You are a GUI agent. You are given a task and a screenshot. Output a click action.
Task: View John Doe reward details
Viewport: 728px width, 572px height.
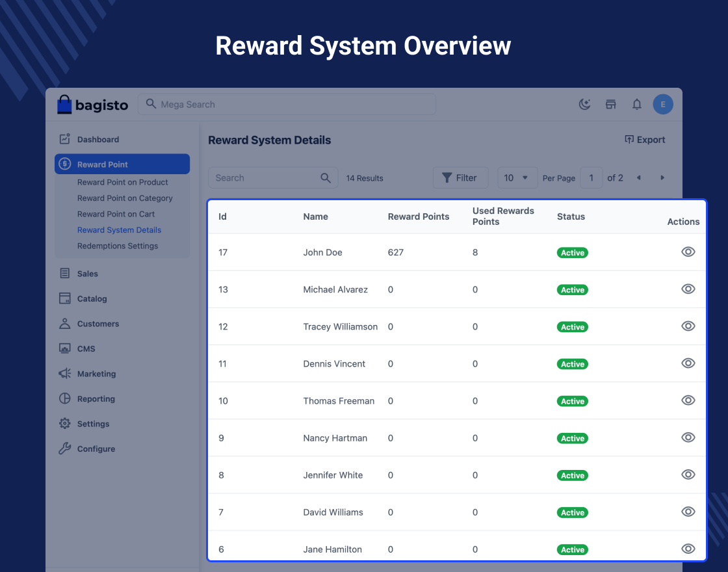688,252
